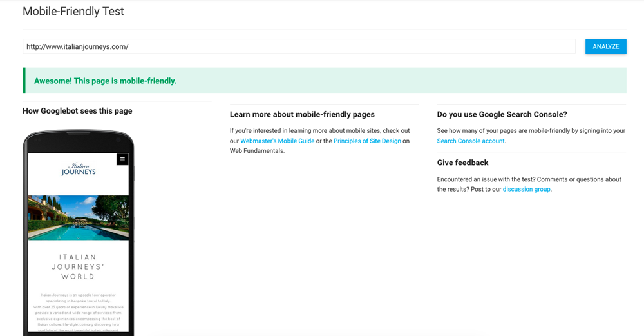The height and width of the screenshot is (336, 644).
Task: Click the 'Do you use Google Search Console?' heading
Action: [502, 114]
